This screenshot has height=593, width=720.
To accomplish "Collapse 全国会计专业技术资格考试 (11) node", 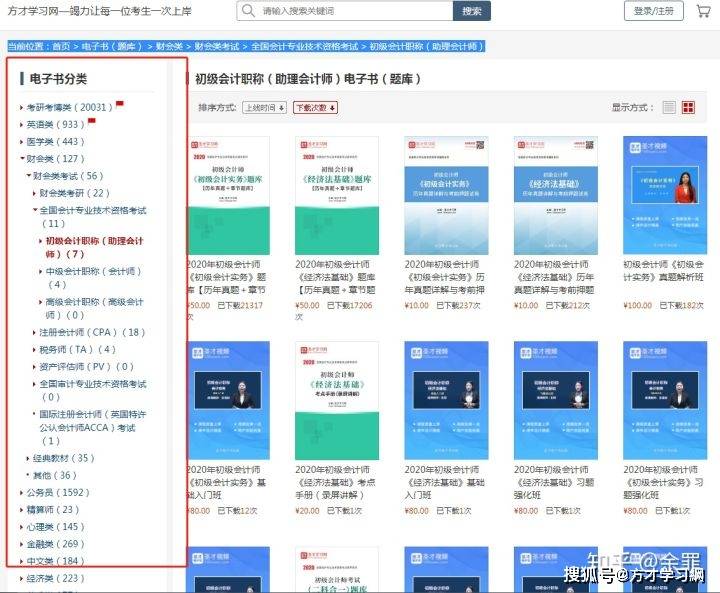I will click(92, 217).
